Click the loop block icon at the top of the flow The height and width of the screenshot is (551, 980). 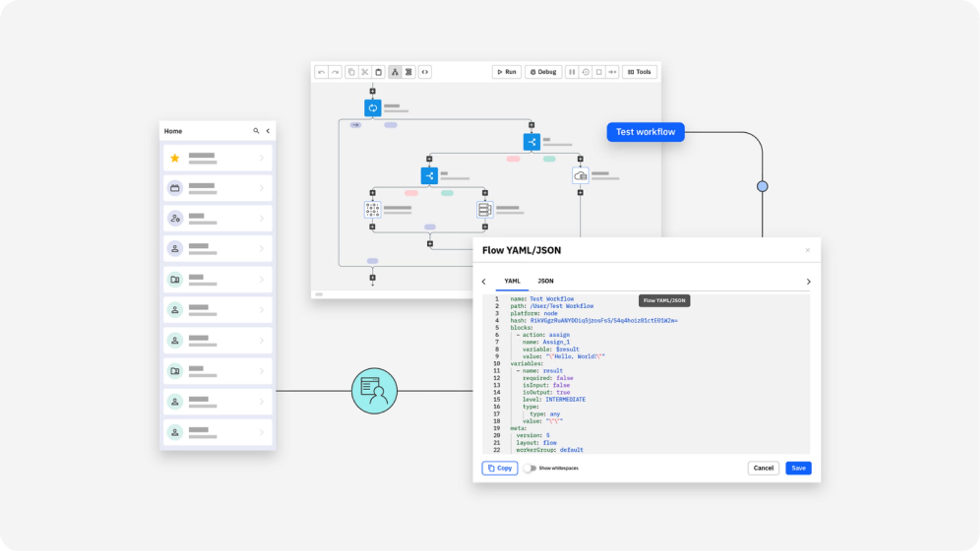(373, 108)
